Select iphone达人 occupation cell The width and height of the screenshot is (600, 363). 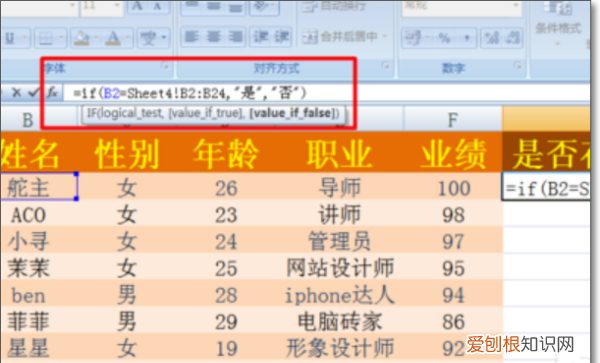(x=339, y=294)
